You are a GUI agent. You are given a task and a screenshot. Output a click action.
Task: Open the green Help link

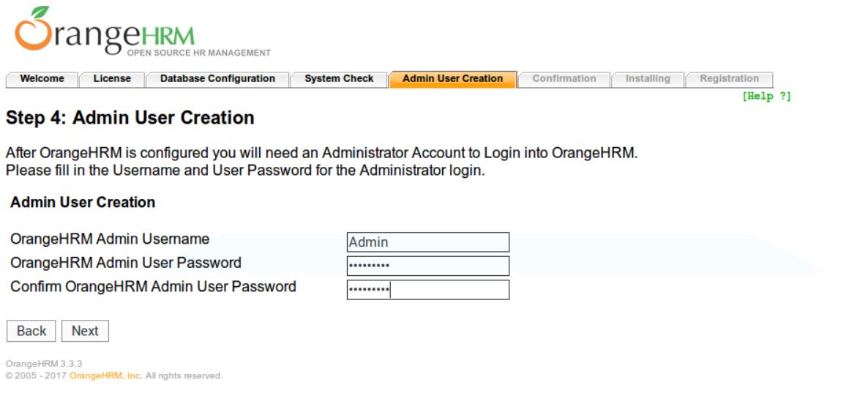(766, 97)
